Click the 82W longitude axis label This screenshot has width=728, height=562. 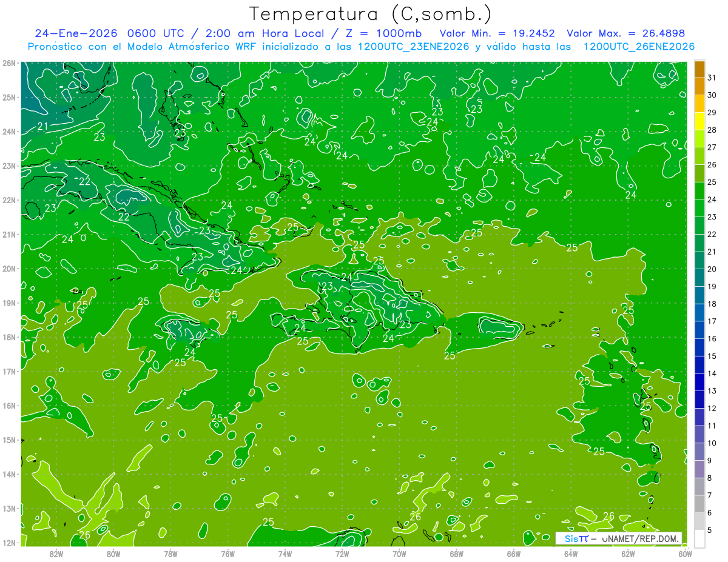pos(56,554)
